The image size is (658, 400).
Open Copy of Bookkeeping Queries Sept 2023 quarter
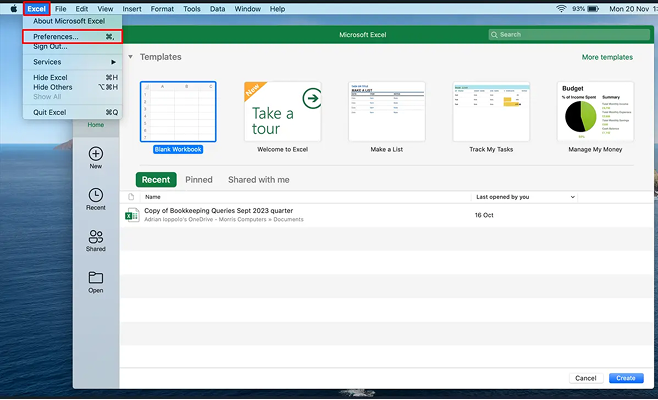pyautogui.click(x=219, y=211)
